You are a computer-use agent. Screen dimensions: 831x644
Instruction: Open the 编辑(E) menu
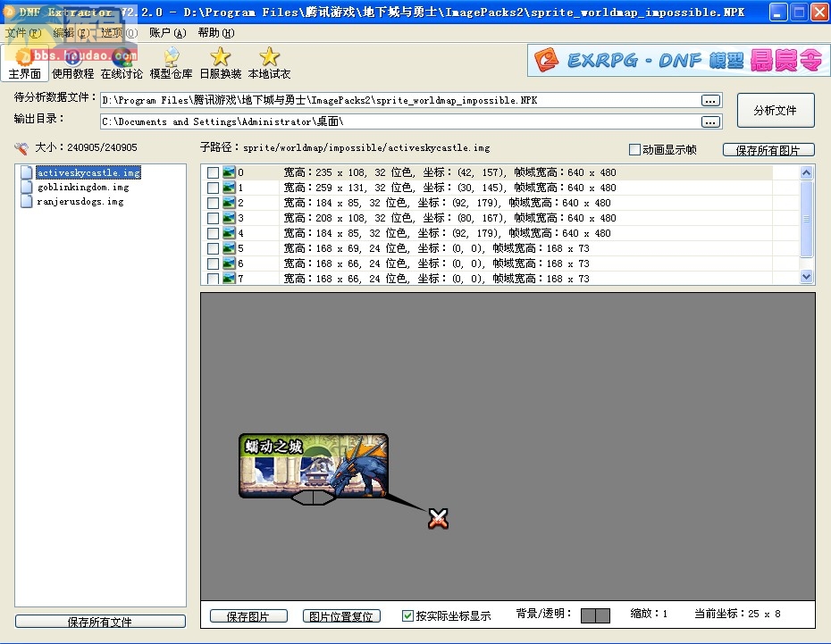tap(71, 33)
